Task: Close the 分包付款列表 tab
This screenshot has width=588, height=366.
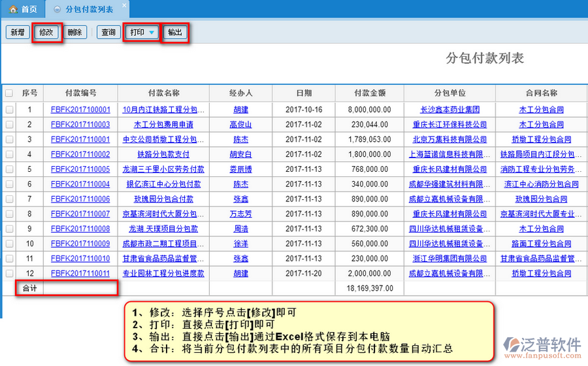Action: click(125, 5)
